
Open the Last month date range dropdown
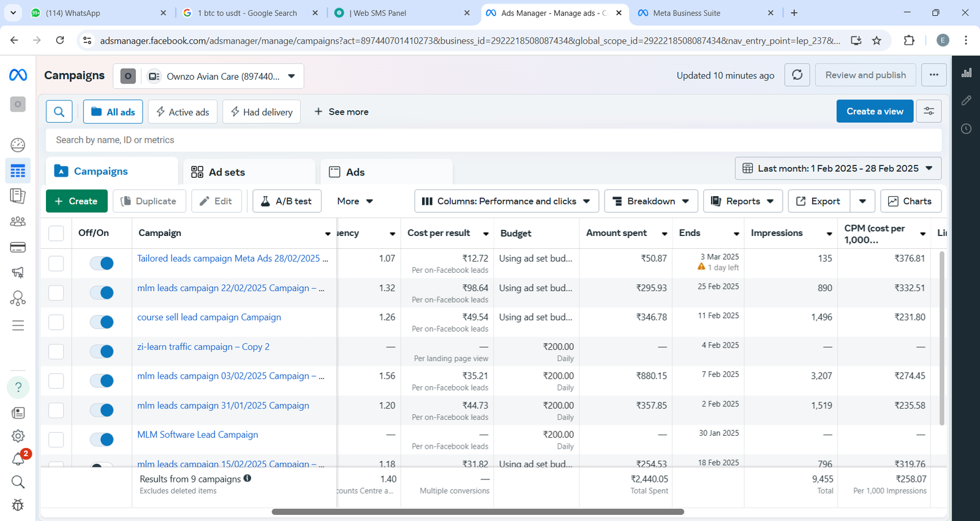pos(837,169)
